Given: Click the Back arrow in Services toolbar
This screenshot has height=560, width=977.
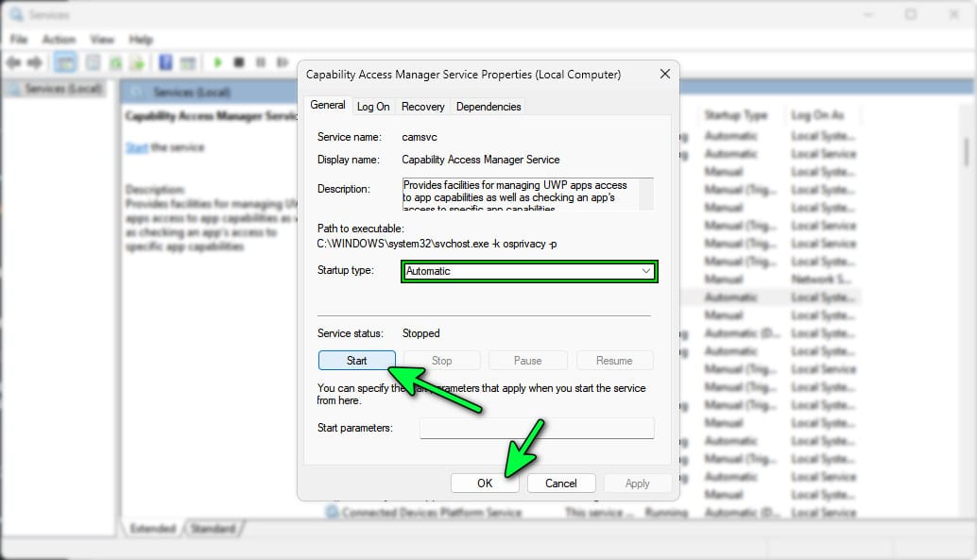Looking at the screenshot, I should point(13,62).
